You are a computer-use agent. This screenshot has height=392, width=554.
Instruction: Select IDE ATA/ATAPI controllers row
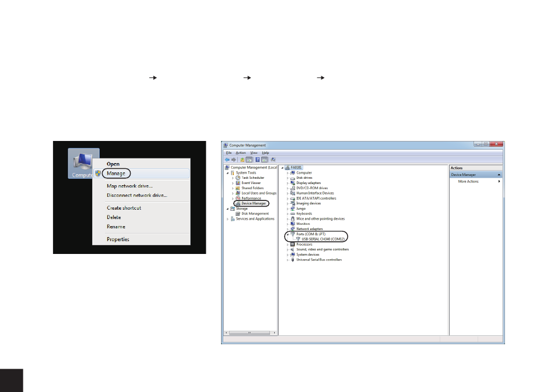(x=316, y=198)
